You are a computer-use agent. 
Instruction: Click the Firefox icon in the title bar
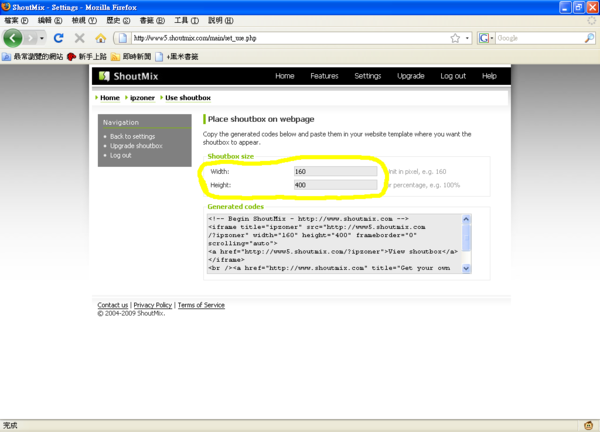pyautogui.click(x=6, y=7)
